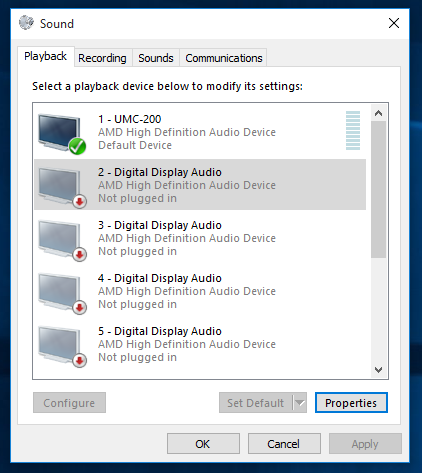Select the UMC-200 default device monitor icon
Screen dimensions: 422x473
coord(59,133)
